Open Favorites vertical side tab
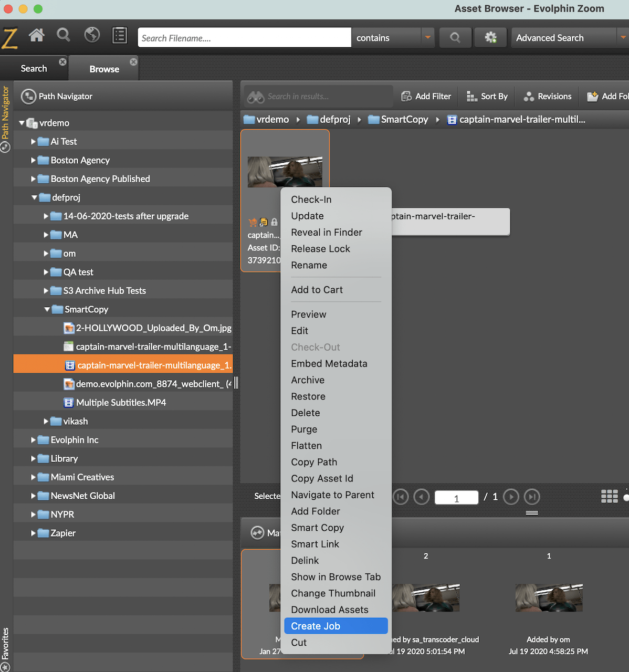This screenshot has height=672, width=629. (5, 649)
